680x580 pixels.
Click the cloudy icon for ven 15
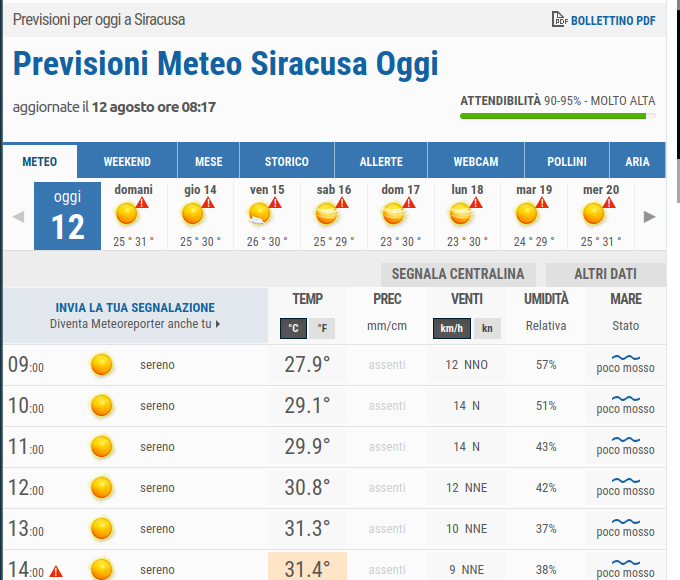260,213
